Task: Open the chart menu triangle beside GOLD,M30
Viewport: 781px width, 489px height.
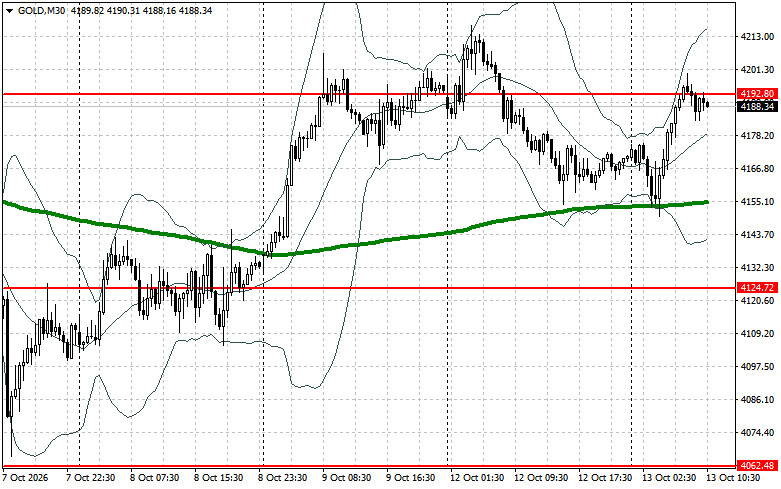Action: pyautogui.click(x=9, y=10)
